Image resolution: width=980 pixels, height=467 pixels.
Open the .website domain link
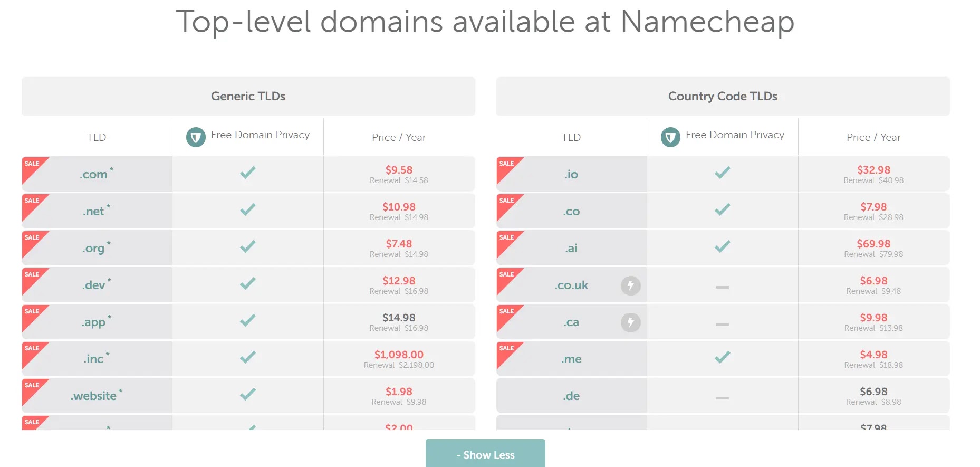(x=93, y=396)
